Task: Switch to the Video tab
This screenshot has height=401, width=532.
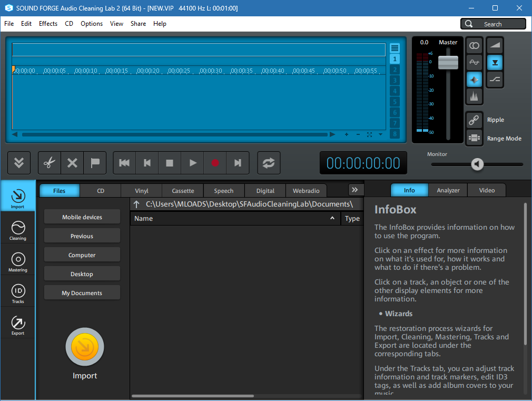Action: tap(487, 190)
